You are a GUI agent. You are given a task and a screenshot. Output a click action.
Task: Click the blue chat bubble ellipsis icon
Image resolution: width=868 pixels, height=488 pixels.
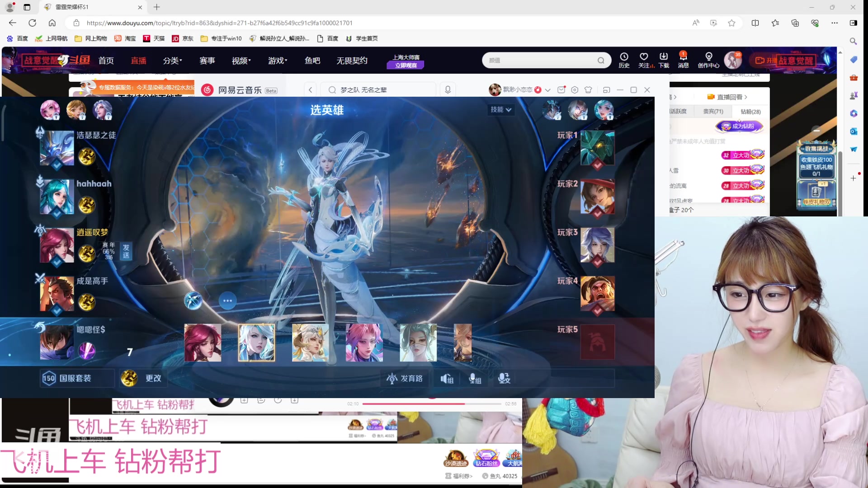(227, 300)
